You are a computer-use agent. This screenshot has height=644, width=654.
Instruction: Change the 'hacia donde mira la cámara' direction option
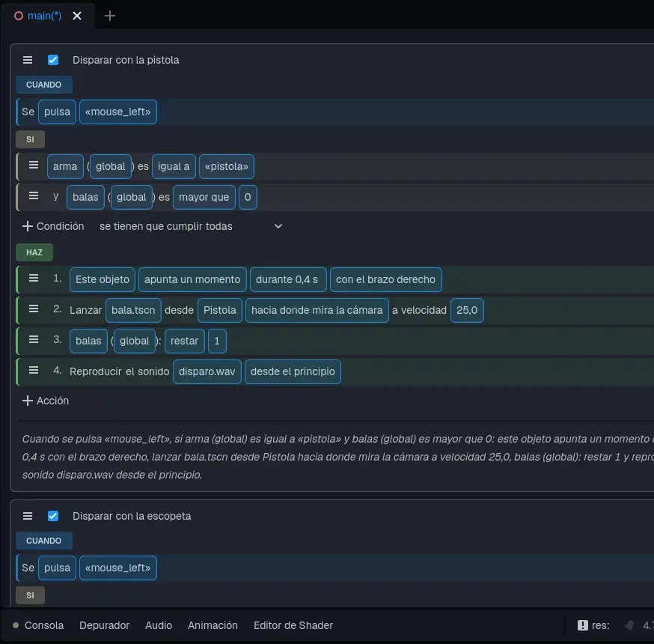(317, 310)
